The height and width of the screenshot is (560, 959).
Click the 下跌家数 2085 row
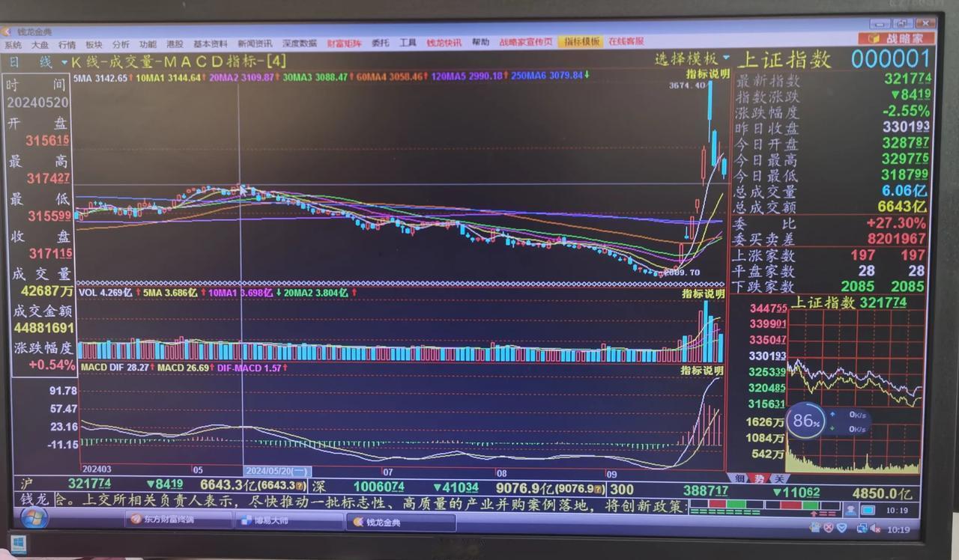[x=828, y=286]
